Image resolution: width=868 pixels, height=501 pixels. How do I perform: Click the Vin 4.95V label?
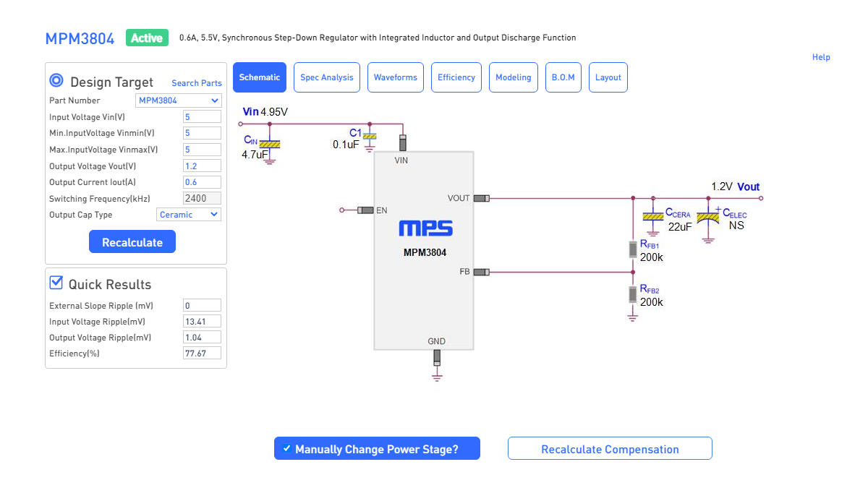click(x=265, y=112)
